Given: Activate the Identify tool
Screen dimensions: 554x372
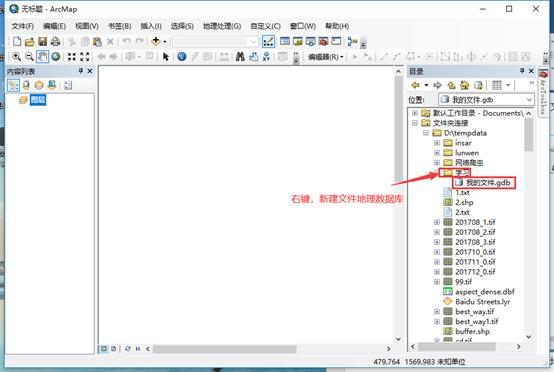Looking at the screenshot, I should 182,57.
